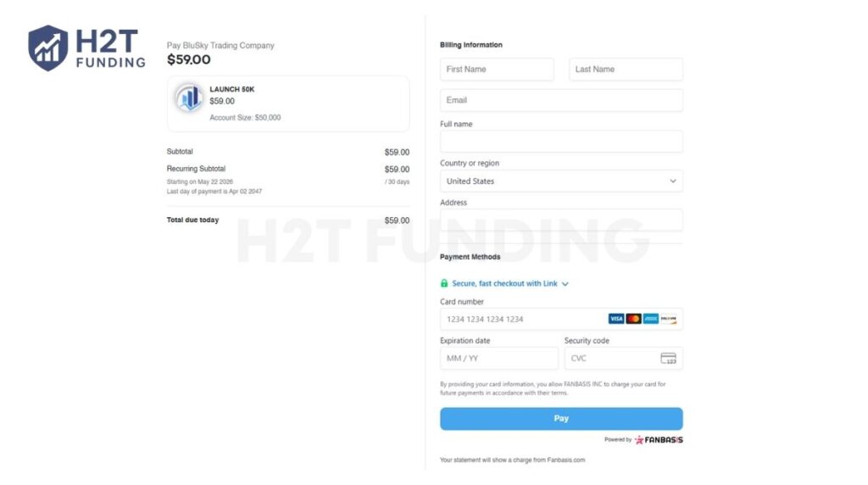
Task: Click 'Your statement will show a charge' note
Action: tap(513, 460)
